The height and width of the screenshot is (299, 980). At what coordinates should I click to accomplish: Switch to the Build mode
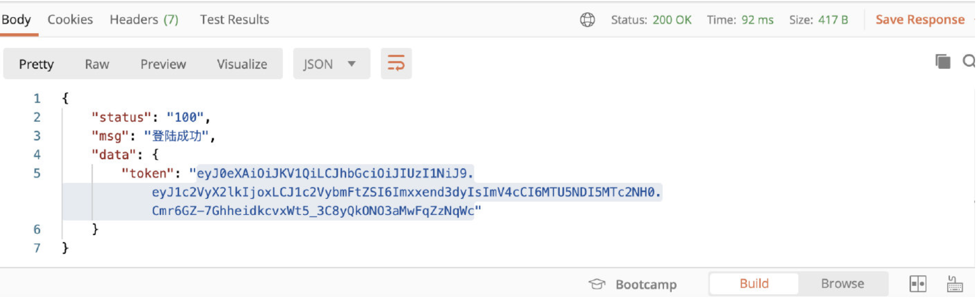pos(754,284)
